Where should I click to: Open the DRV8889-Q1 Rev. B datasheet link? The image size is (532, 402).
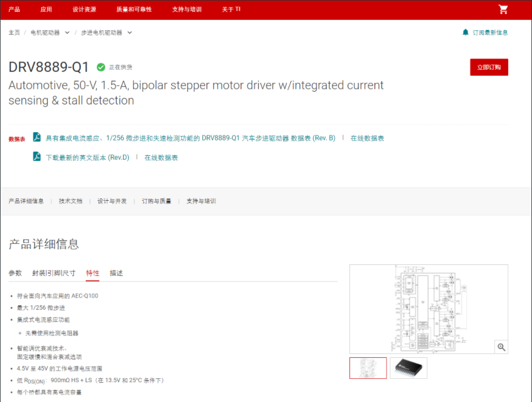pos(190,138)
